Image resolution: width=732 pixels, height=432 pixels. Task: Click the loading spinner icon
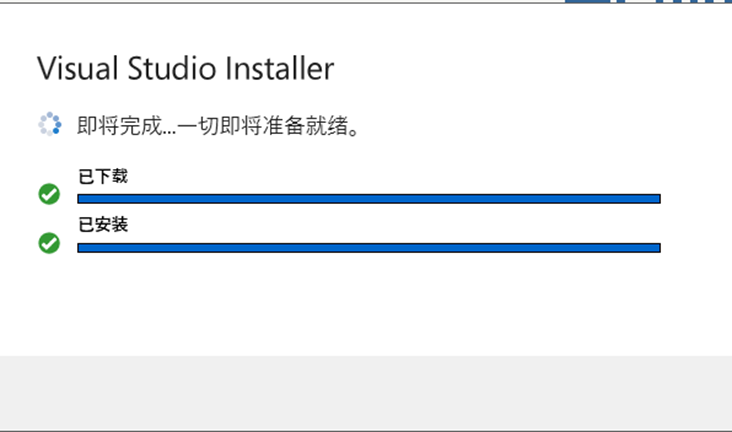49,124
